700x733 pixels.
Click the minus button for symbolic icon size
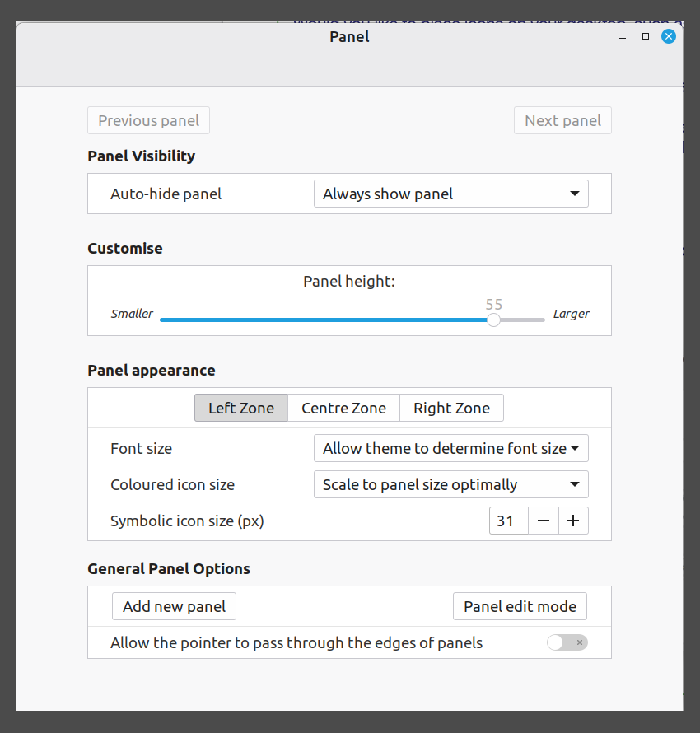click(544, 521)
